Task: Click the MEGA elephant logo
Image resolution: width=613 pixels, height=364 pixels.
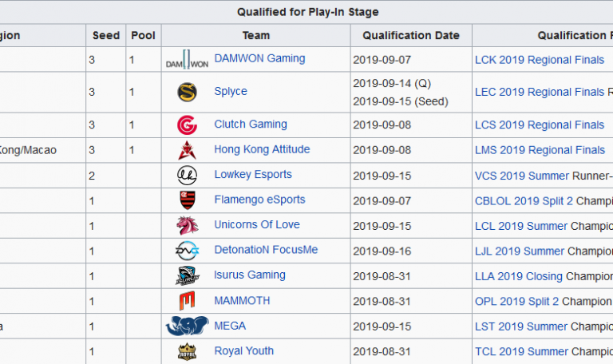Action: pos(187,326)
